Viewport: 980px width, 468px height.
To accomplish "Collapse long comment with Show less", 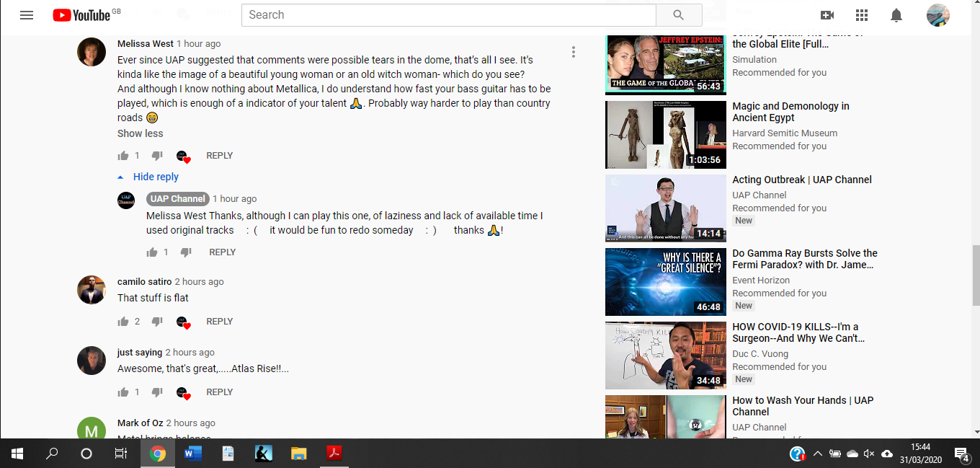I will (x=140, y=133).
